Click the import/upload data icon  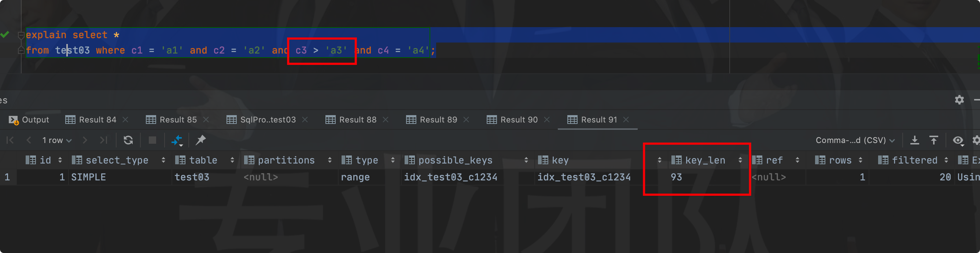click(933, 140)
